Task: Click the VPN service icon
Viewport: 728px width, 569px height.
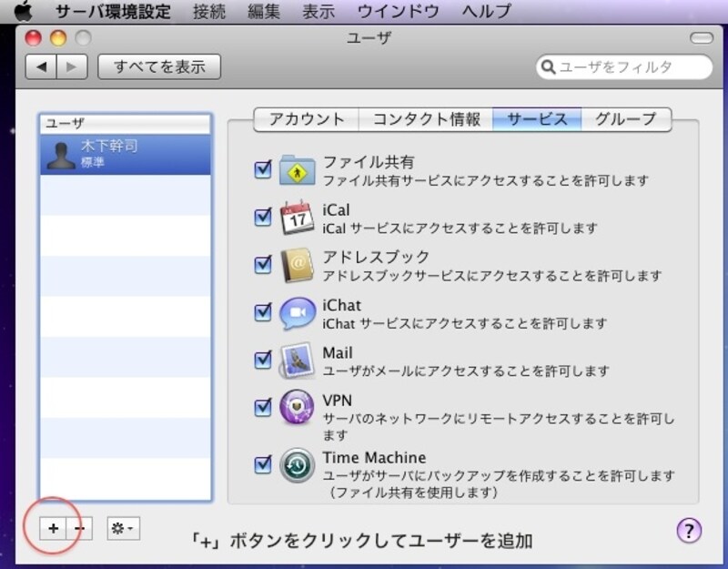Action: click(x=297, y=407)
